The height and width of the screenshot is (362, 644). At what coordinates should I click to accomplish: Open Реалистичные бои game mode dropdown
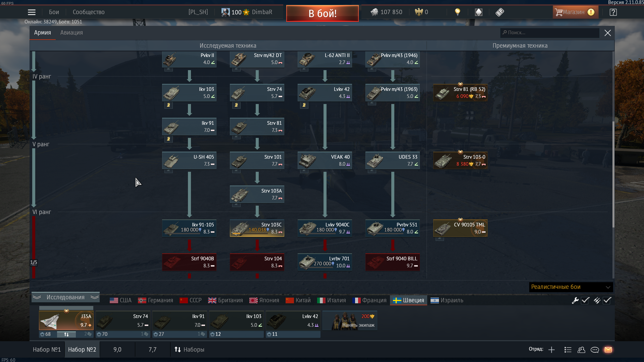(571, 287)
